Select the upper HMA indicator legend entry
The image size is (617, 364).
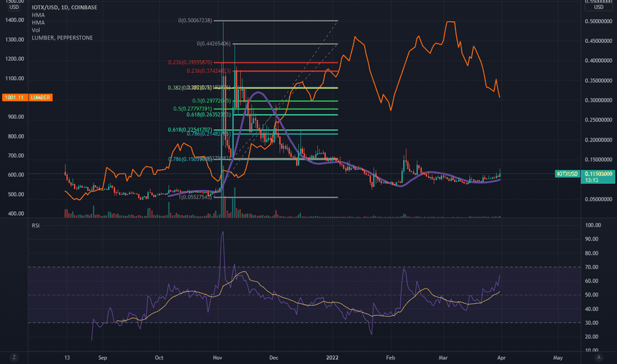click(38, 15)
